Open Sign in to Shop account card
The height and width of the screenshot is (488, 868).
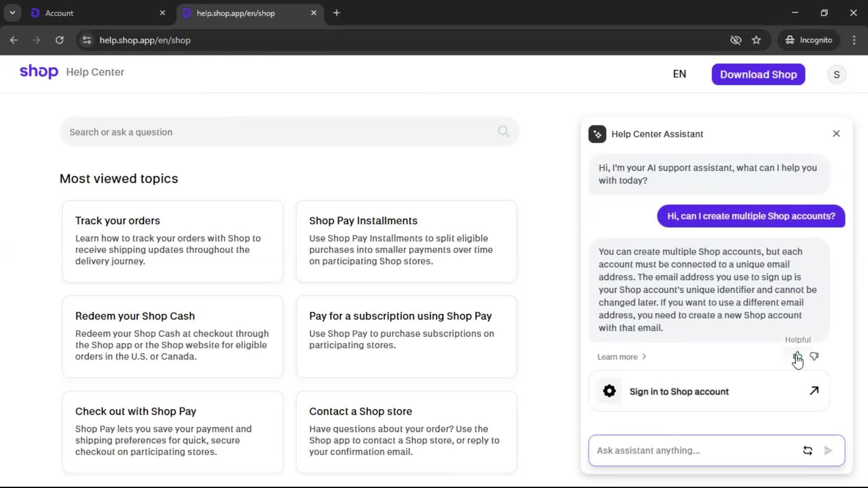point(709,391)
